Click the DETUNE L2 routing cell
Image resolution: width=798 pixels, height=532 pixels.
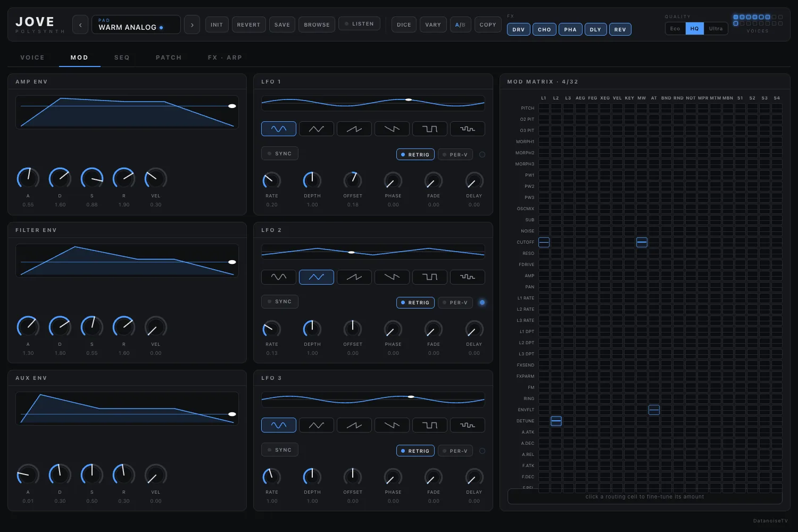(x=556, y=421)
